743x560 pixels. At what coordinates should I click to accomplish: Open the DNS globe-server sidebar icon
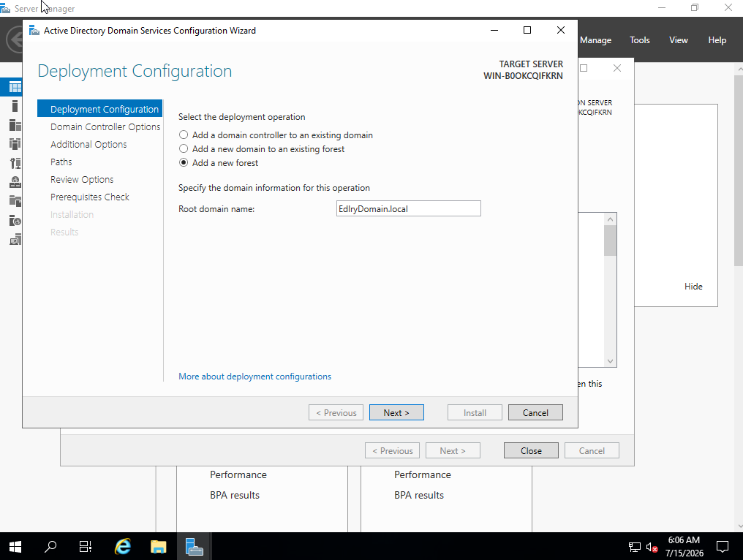click(x=15, y=182)
